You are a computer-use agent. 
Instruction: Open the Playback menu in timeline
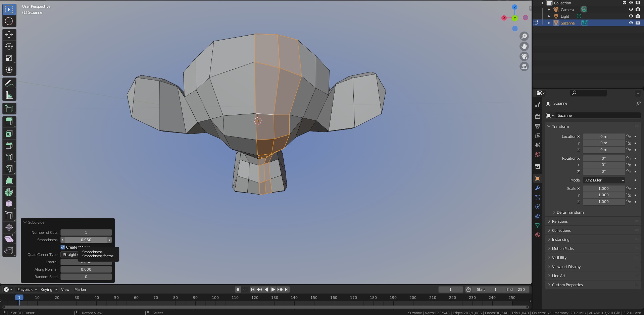(x=27, y=290)
